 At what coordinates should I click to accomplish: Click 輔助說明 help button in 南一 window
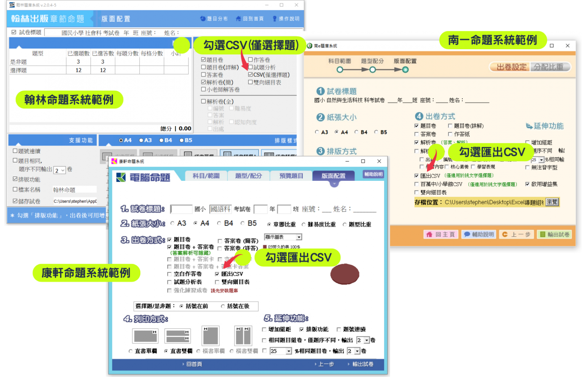pyautogui.click(x=479, y=234)
